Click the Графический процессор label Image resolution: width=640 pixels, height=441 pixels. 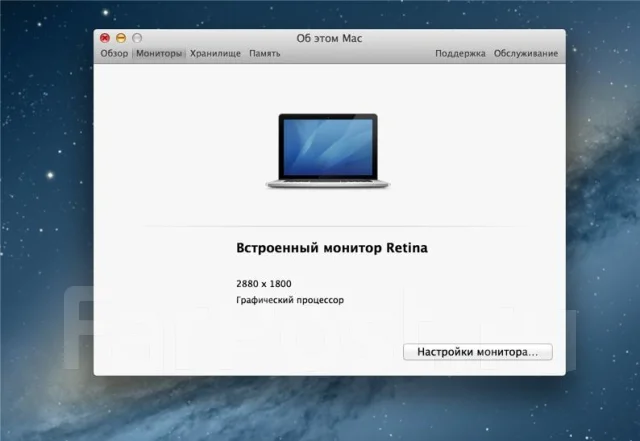click(x=290, y=300)
